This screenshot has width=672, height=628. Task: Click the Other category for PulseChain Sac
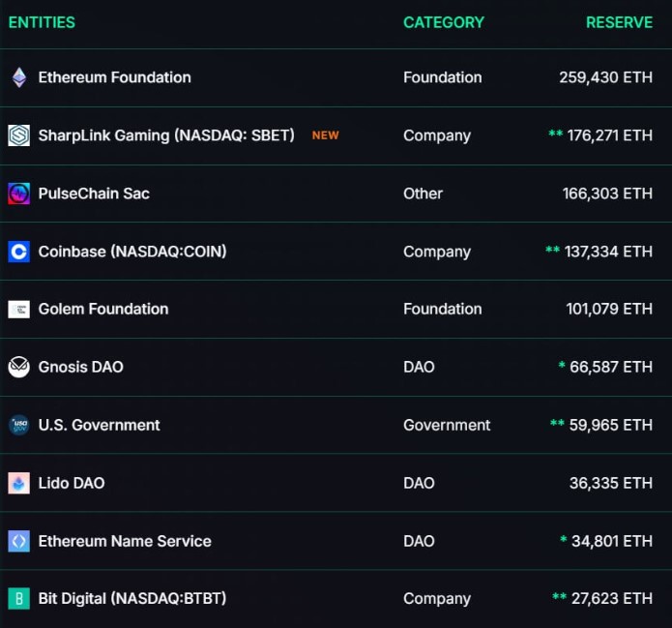point(423,194)
